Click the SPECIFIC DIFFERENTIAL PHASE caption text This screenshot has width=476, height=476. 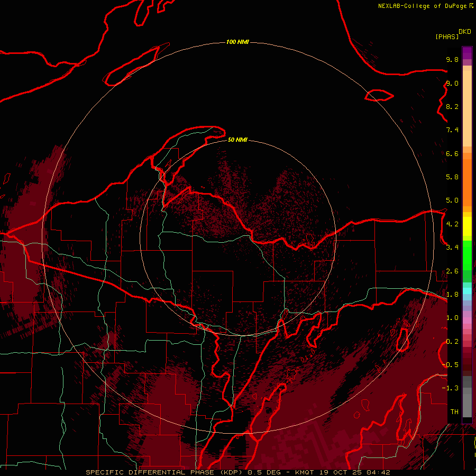150,472
